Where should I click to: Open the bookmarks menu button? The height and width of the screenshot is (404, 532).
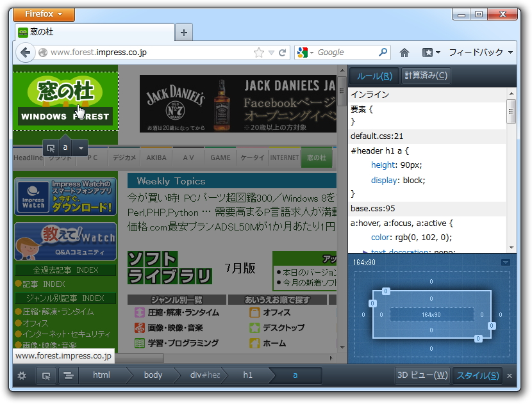431,53
